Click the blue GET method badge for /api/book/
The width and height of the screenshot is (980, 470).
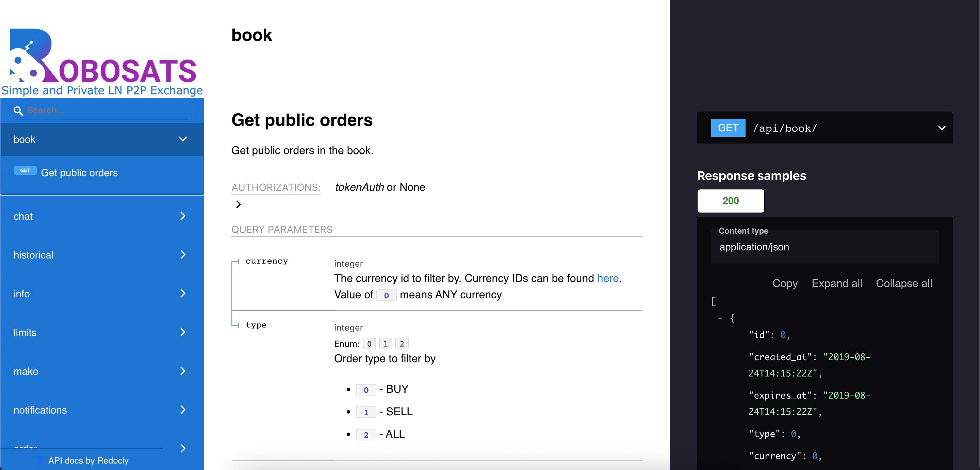click(728, 128)
